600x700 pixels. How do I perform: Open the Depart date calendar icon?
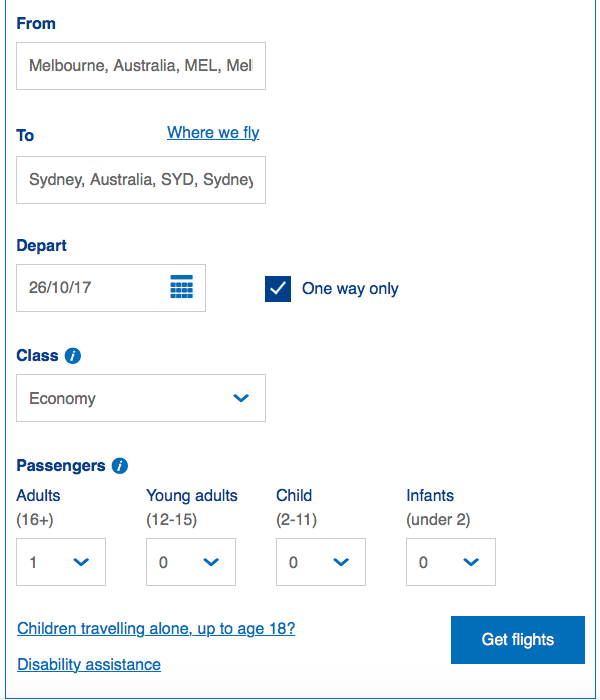[181, 288]
